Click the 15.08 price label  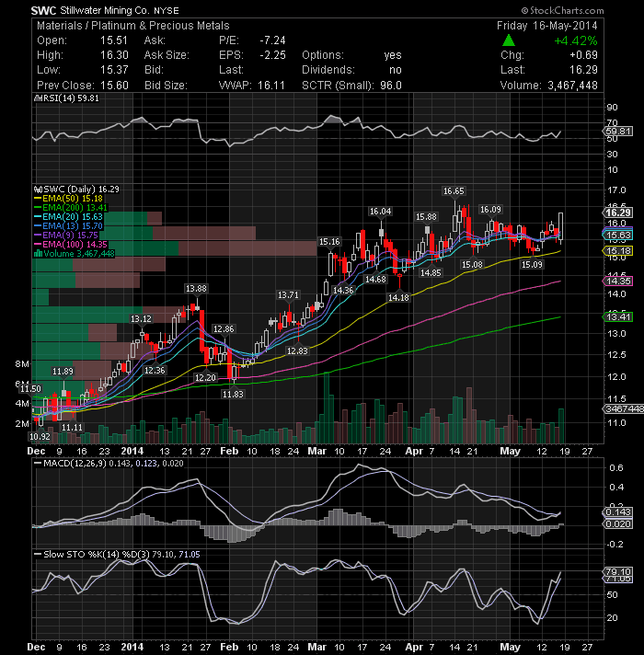coord(472,264)
